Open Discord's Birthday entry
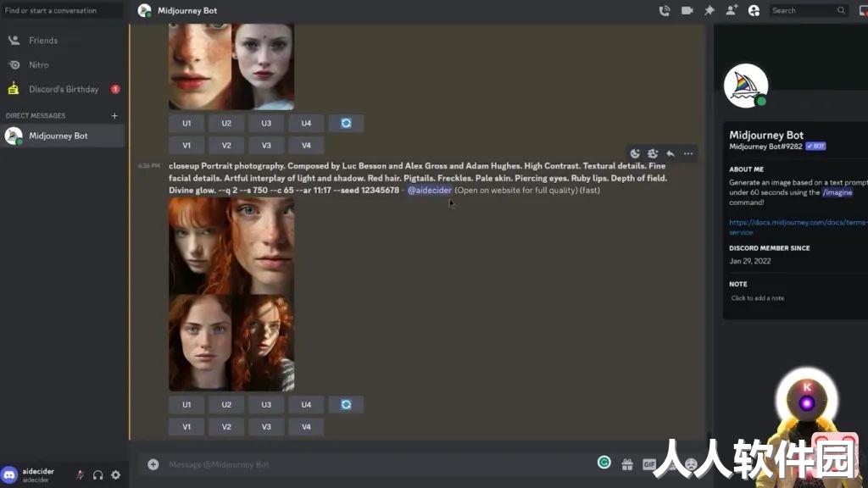The width and height of the screenshot is (868, 488). (x=62, y=89)
